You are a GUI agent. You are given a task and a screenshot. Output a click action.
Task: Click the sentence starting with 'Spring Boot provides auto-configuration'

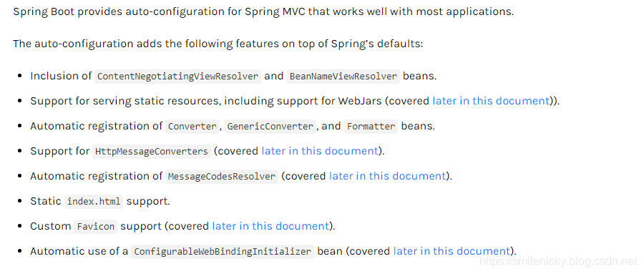263,11
